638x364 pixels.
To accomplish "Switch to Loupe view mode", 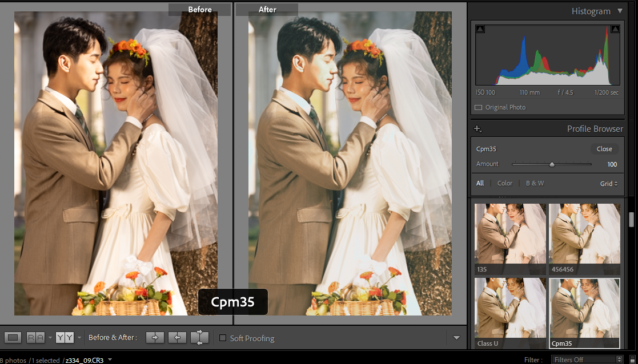I will coord(13,338).
